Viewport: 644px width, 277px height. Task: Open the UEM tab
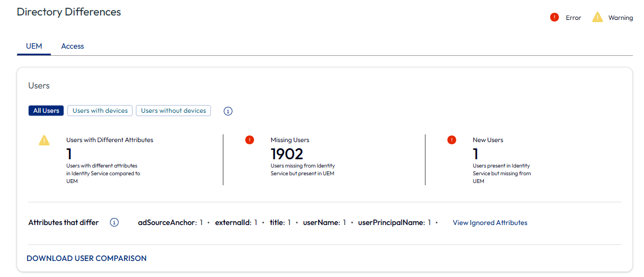pos(34,46)
